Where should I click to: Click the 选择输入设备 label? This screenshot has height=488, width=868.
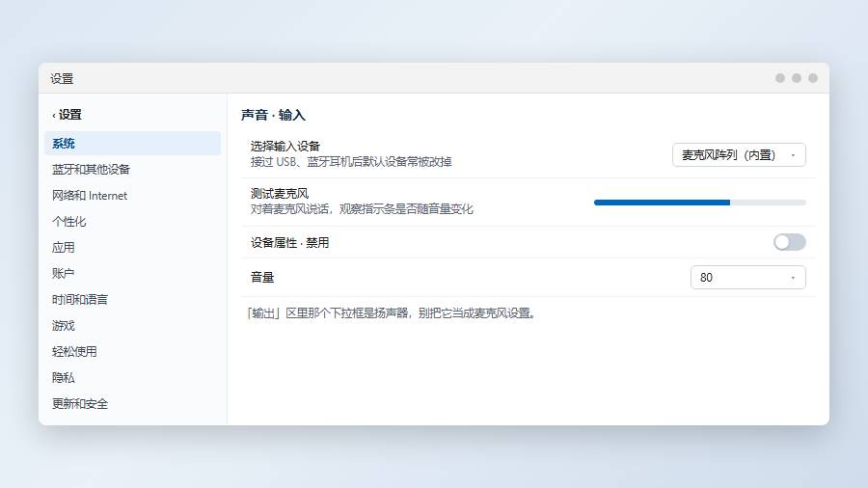285,146
